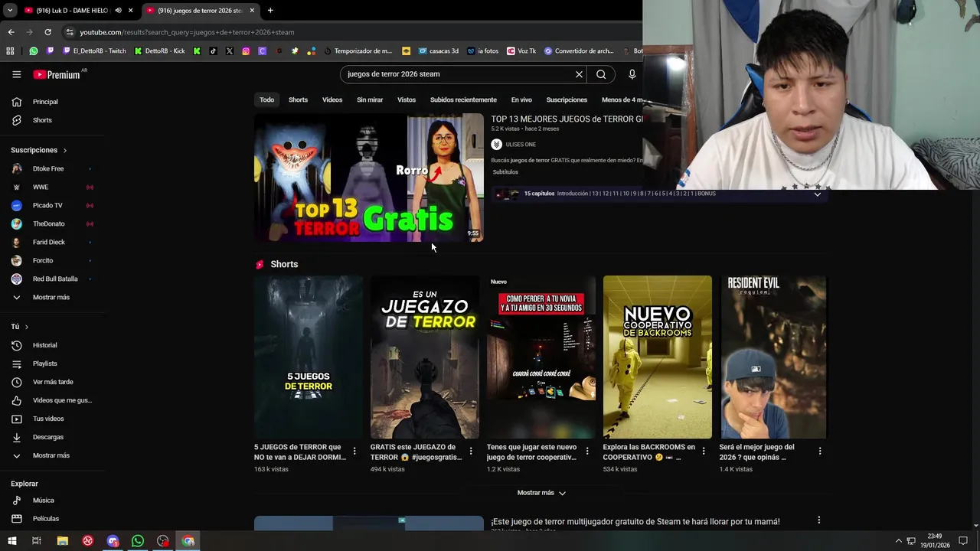
Task: Open the YouTube hamburger guide menu
Action: pos(16,74)
